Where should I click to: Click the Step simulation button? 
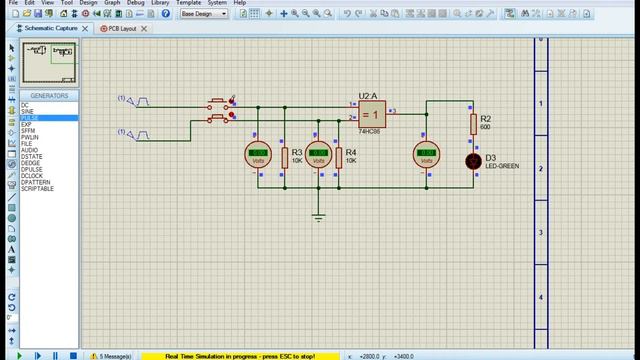click(x=38, y=356)
